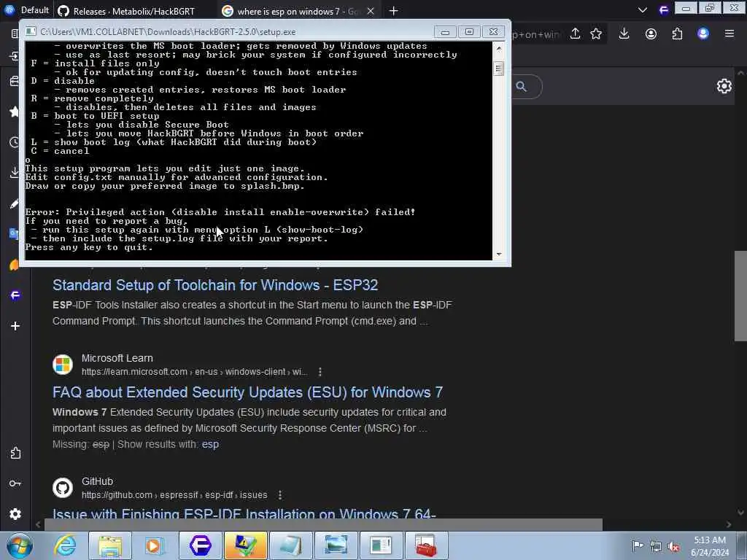Open Google quick settings gear
The height and width of the screenshot is (560, 747).
(x=724, y=86)
